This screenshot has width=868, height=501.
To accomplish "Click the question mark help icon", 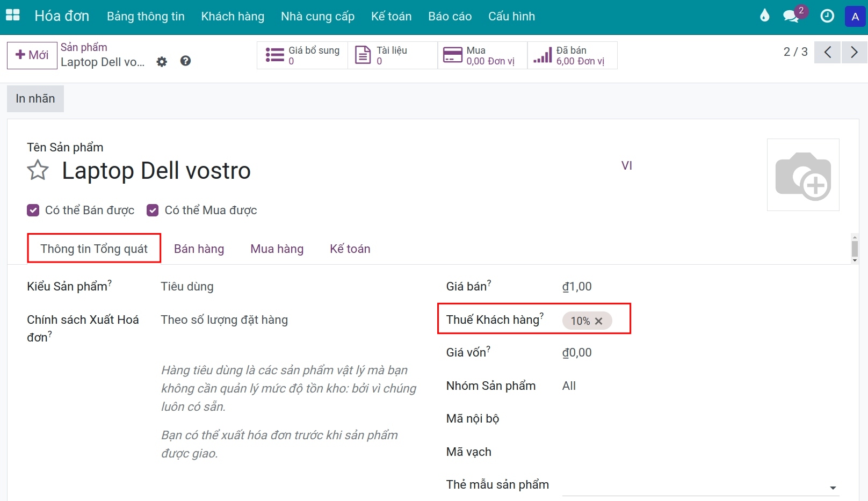I will [x=185, y=61].
